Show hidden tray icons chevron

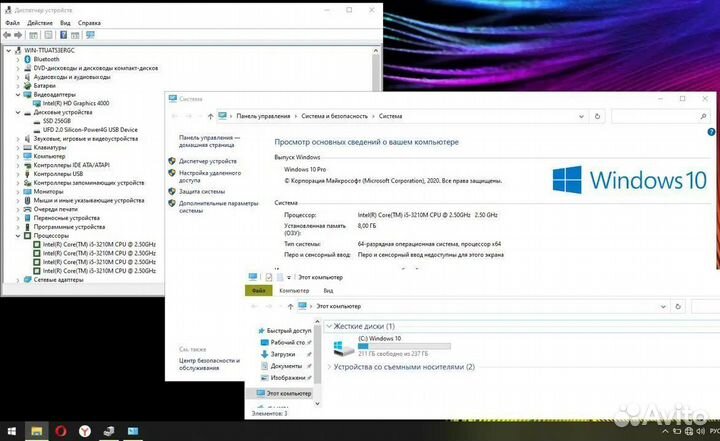click(665, 431)
